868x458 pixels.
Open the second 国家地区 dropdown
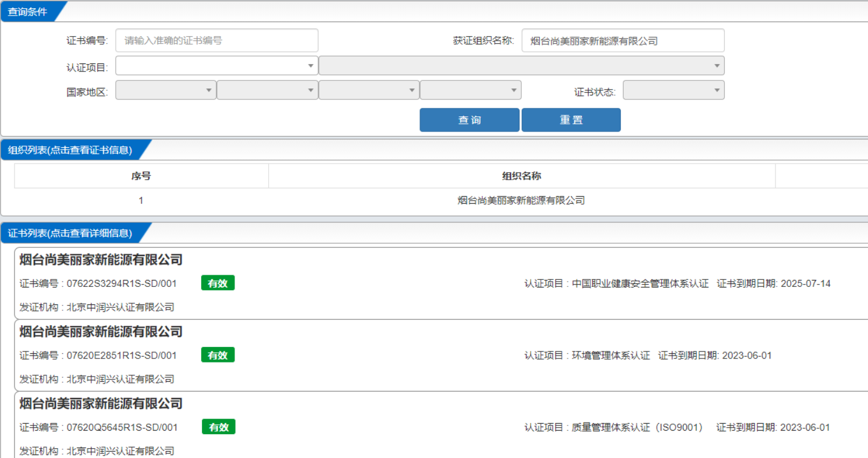point(268,90)
